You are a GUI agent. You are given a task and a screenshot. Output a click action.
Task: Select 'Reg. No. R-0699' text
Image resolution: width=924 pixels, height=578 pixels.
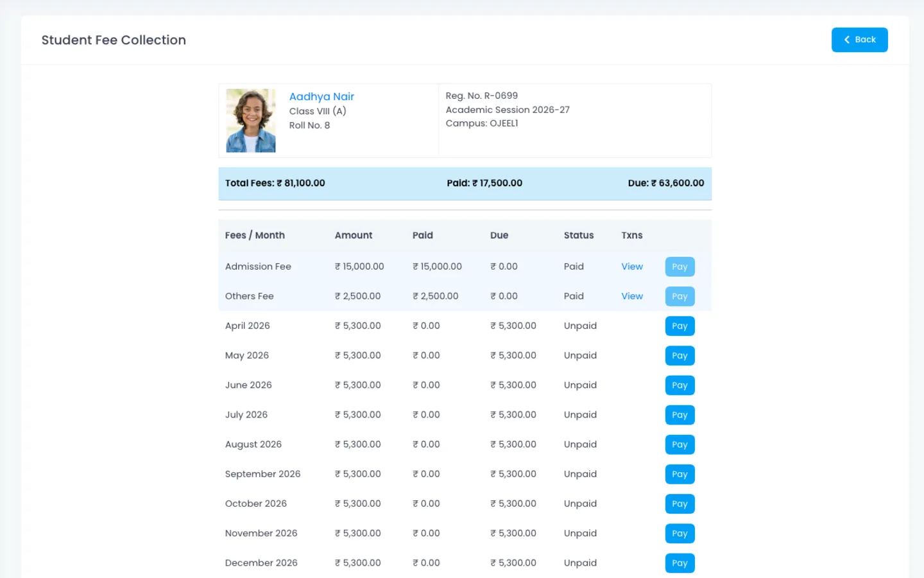482,96
